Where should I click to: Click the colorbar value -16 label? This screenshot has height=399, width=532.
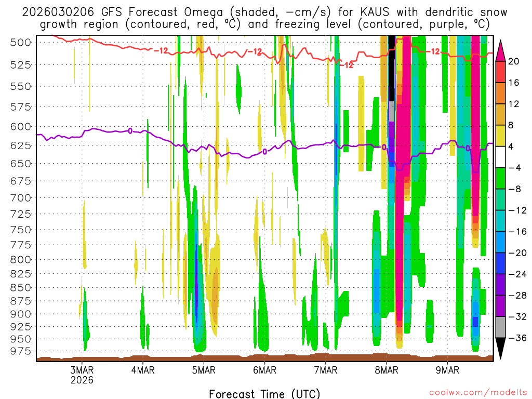[517, 232]
